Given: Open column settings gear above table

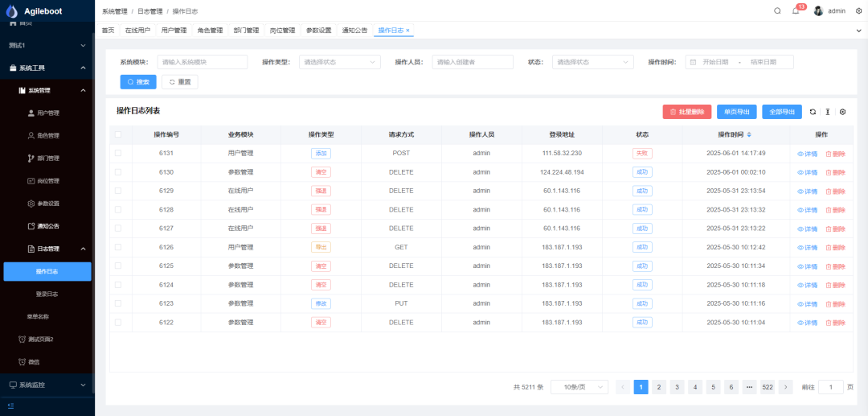Looking at the screenshot, I should (843, 112).
